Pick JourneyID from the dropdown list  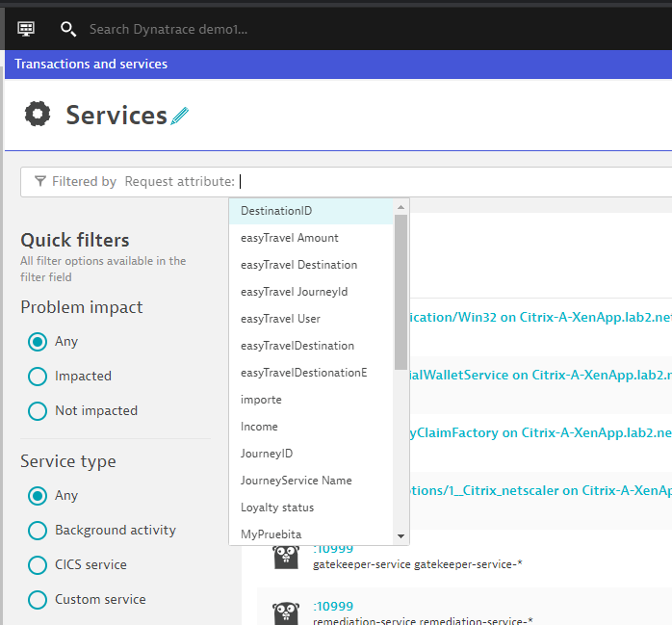[x=311, y=454]
